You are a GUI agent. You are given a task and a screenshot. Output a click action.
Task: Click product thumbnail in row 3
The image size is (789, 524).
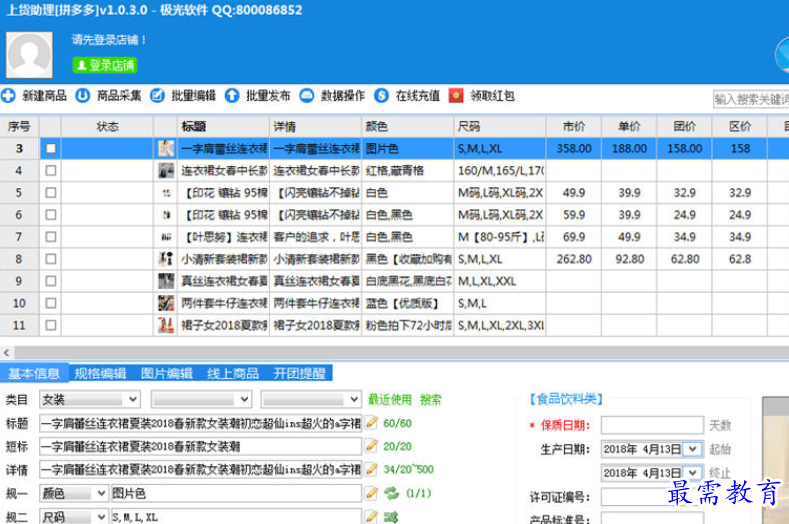click(x=166, y=148)
